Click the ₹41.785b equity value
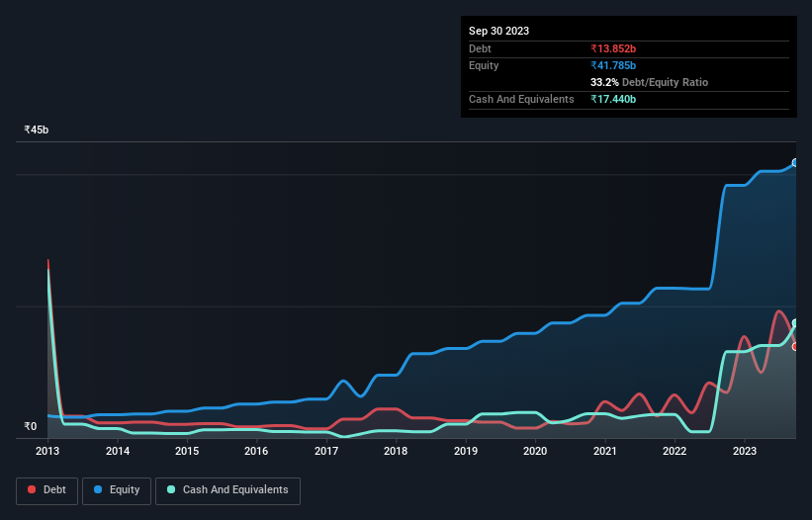Screen dimensions: 812x520 (x=613, y=65)
